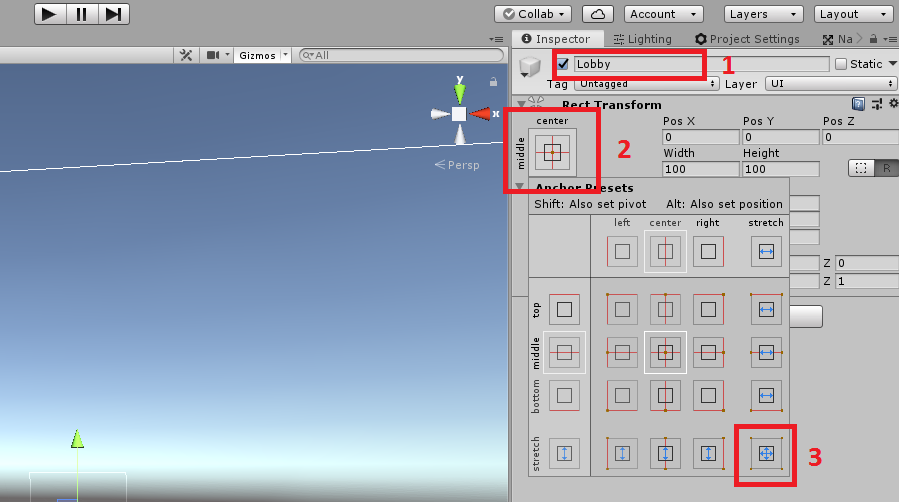899x502 pixels.
Task: Switch to the Lighting tab
Action: tap(642, 39)
